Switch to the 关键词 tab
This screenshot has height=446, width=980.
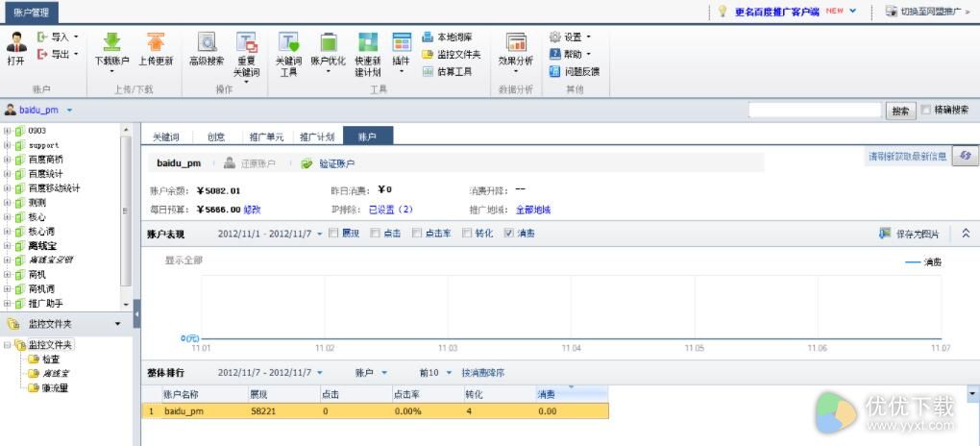click(x=165, y=137)
